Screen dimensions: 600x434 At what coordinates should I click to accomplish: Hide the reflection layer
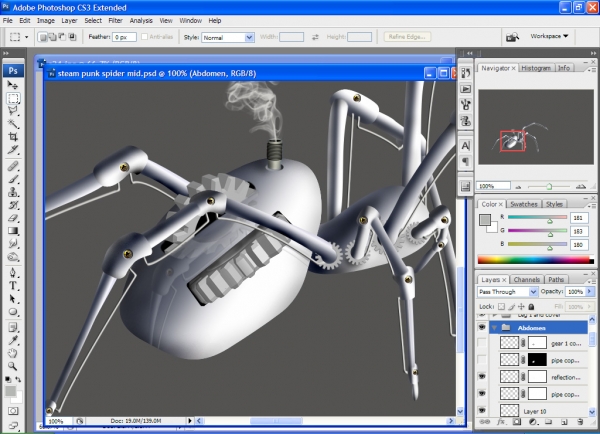tap(482, 377)
